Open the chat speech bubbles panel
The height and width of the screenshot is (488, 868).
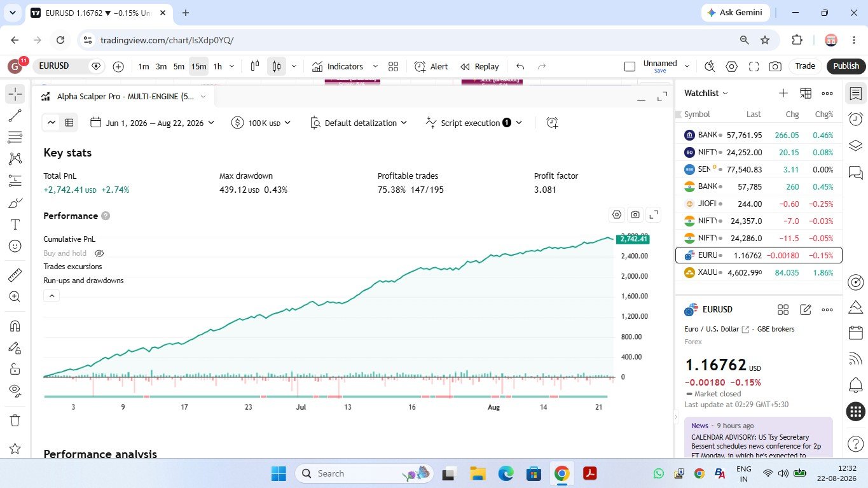[x=855, y=172]
